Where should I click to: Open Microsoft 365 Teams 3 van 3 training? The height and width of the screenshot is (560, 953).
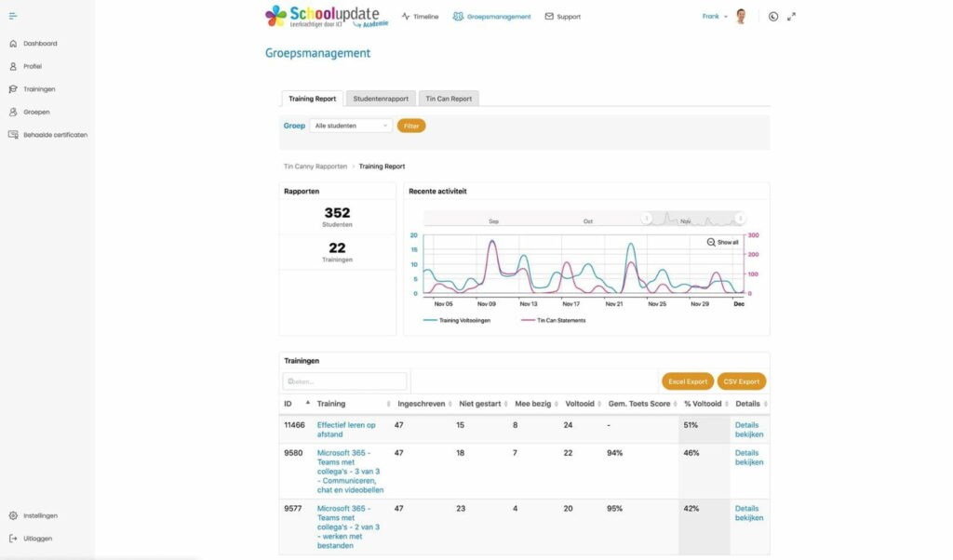350,472
